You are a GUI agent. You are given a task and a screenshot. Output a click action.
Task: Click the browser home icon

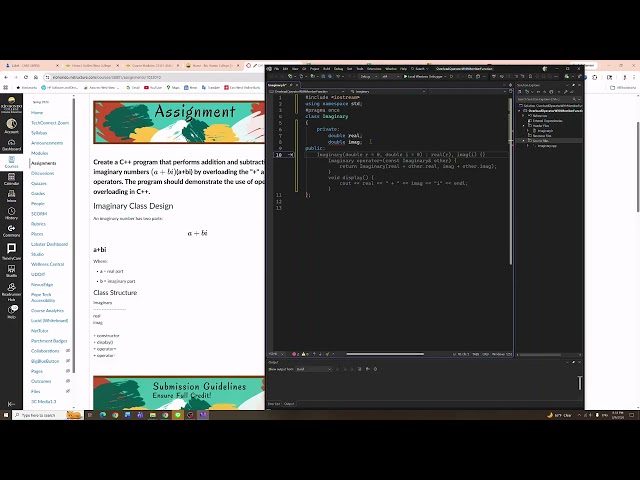tap(36, 77)
